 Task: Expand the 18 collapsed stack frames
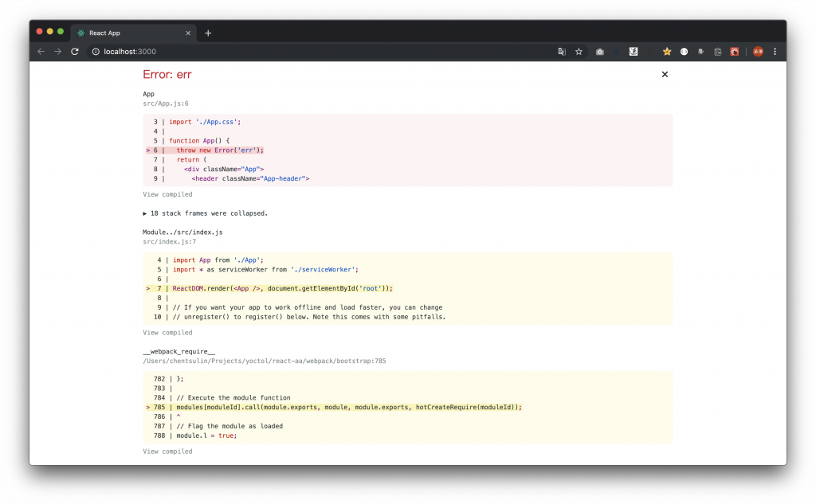pos(205,213)
